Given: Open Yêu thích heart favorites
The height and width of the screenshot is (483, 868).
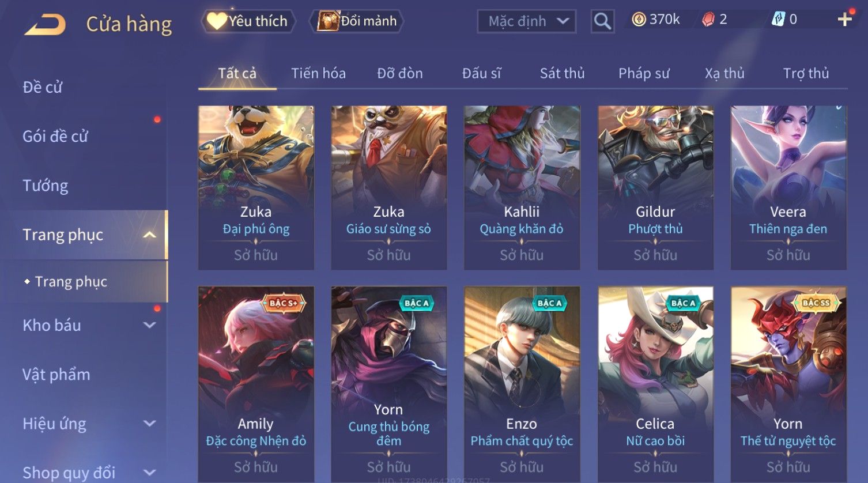Looking at the screenshot, I should (248, 21).
